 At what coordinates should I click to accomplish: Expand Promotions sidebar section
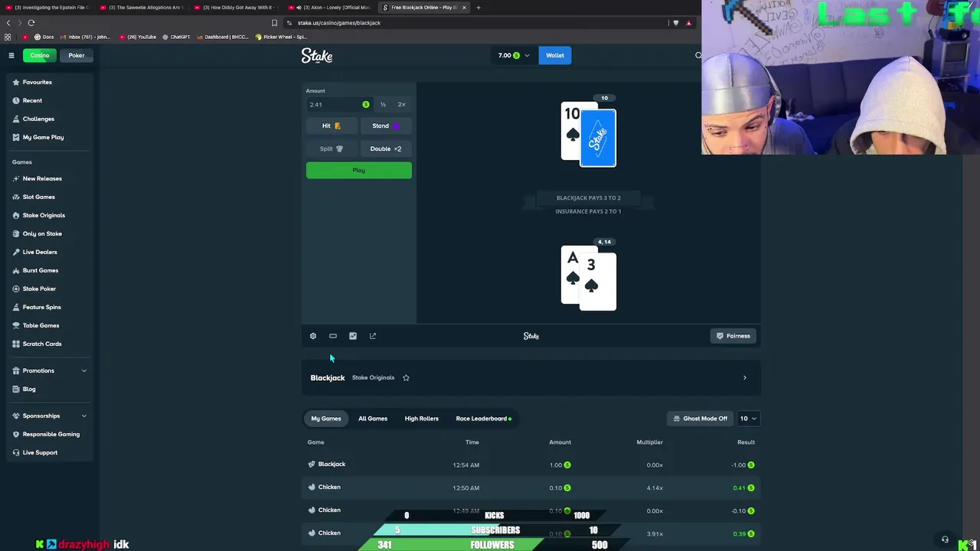[50, 370]
